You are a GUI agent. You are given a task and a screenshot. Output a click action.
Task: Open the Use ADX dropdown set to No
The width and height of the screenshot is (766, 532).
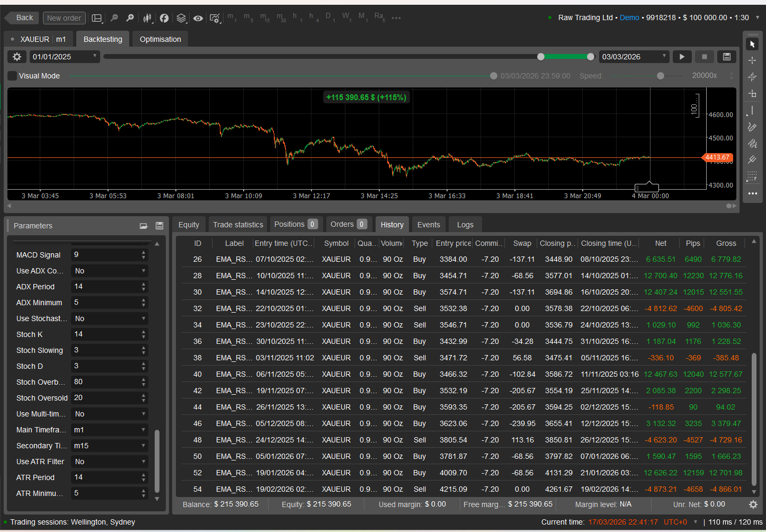(x=109, y=271)
